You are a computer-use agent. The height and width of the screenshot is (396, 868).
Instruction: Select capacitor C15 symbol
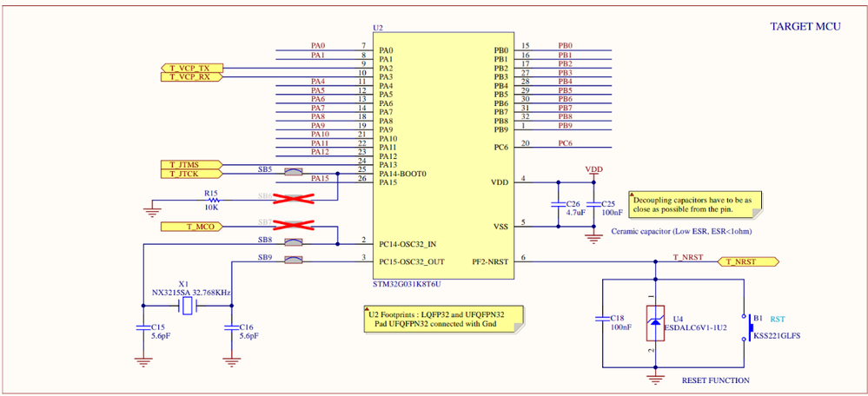pyautogui.click(x=142, y=327)
